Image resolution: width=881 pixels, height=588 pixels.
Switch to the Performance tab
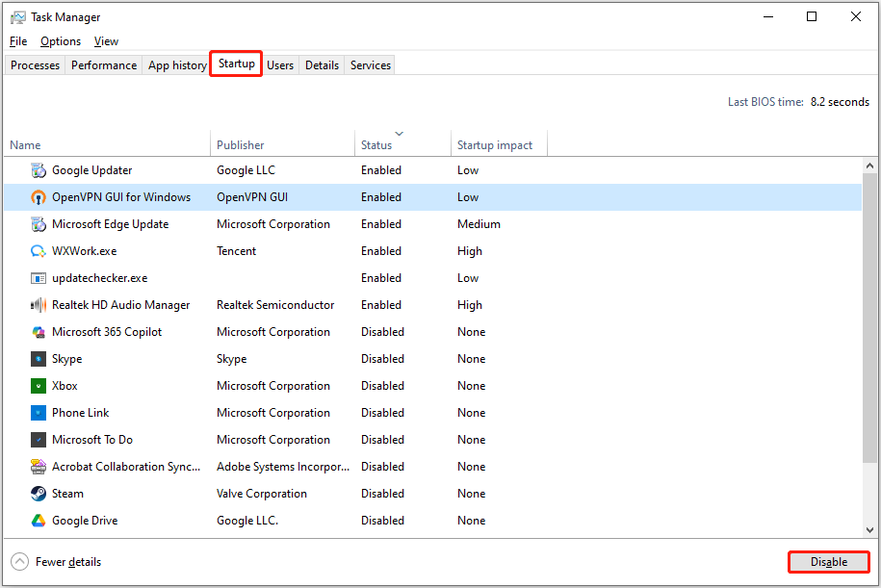pyautogui.click(x=104, y=65)
